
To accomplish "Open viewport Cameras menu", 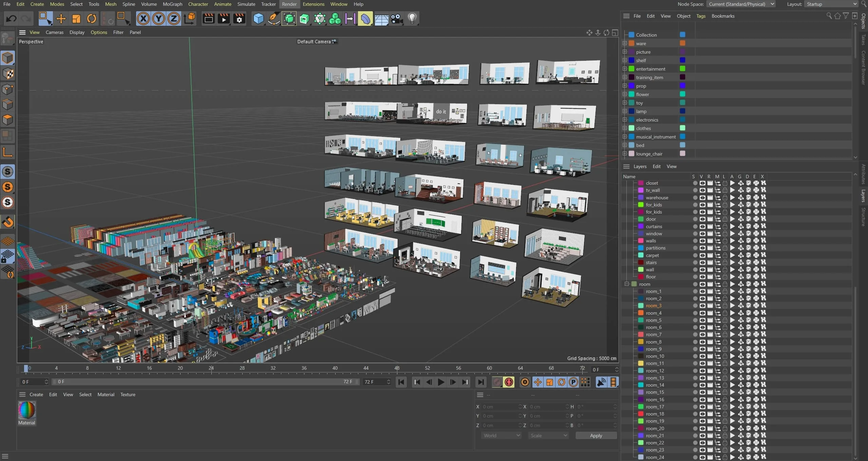I will pyautogui.click(x=55, y=32).
